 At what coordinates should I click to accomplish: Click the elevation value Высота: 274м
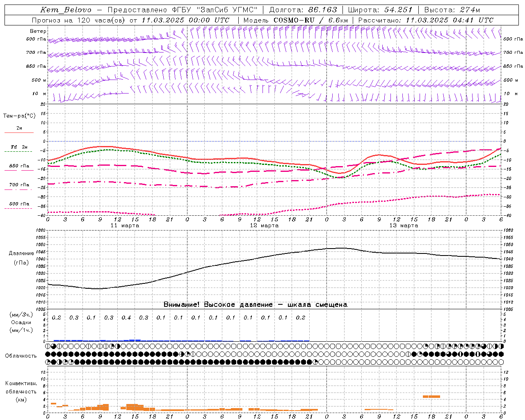click(452, 10)
